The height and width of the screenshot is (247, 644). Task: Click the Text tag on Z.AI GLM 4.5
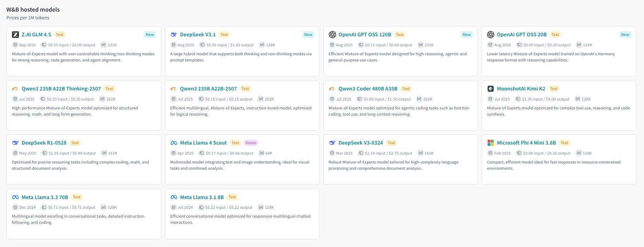coord(60,34)
